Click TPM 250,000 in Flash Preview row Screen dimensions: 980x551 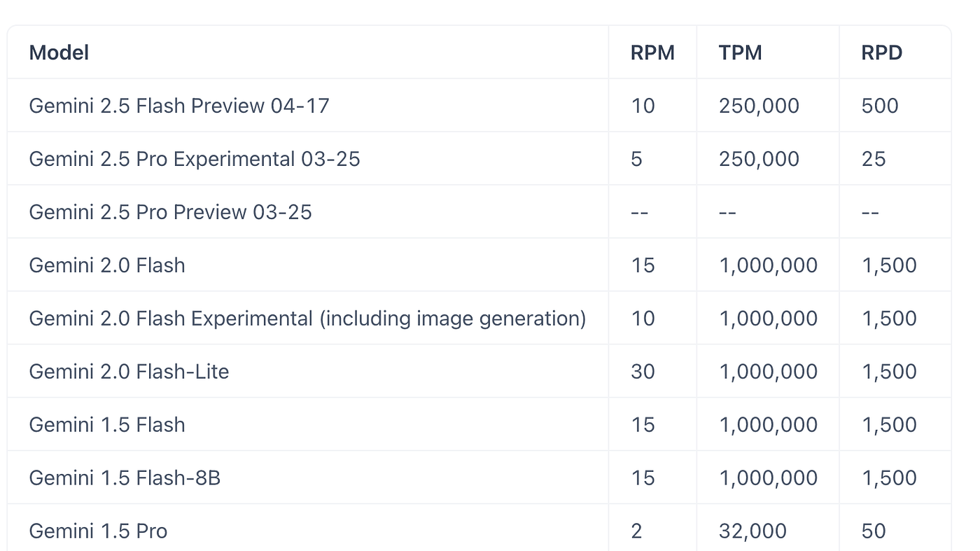tap(759, 106)
